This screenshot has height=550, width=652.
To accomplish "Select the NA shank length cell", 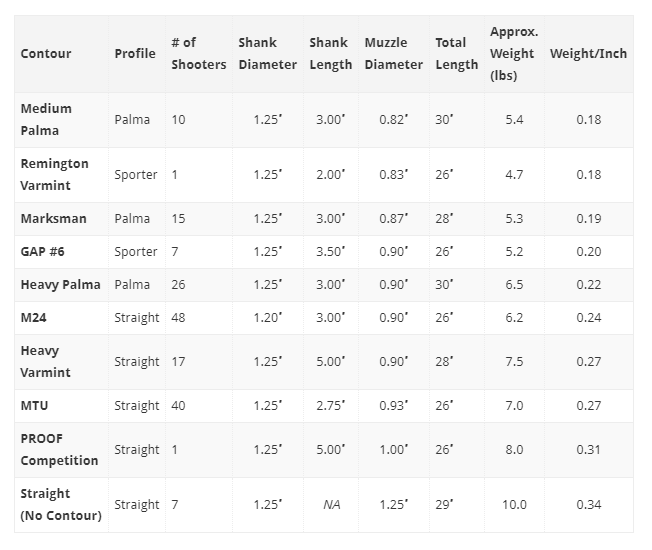I will 331,505.
